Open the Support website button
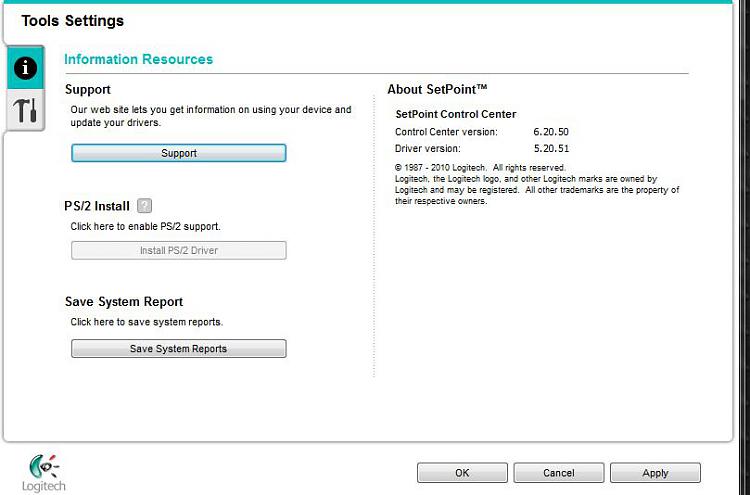The image size is (750, 495). (179, 153)
